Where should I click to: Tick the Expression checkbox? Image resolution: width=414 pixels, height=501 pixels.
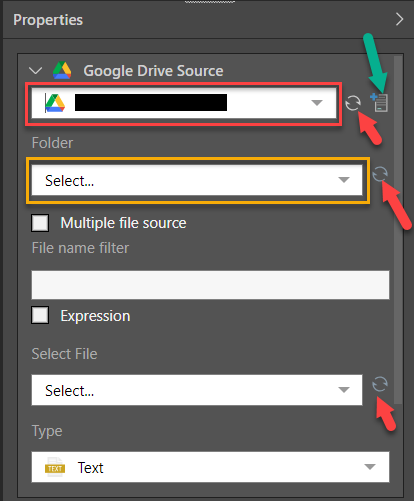[x=40, y=315]
